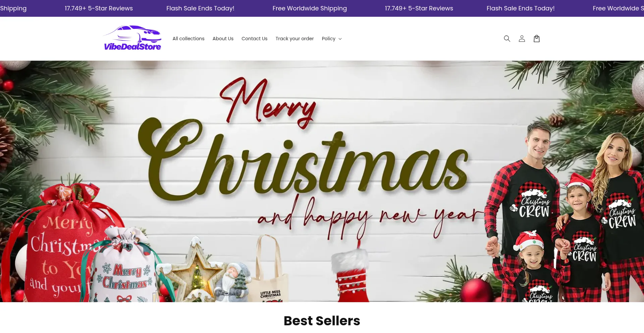Click centered 'Free Worldwide Shipping' announcement text

tap(310, 8)
